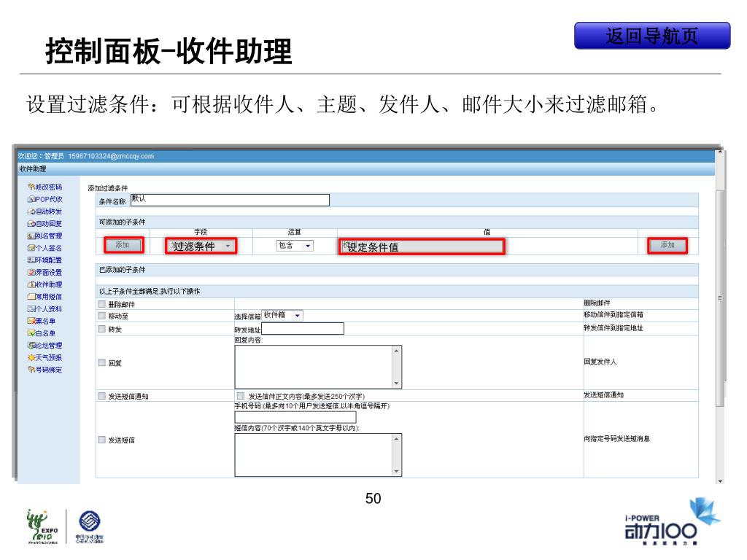Click the 向指定号码发送短消息 description
Screen dimensions: 747x560
[x=617, y=438]
